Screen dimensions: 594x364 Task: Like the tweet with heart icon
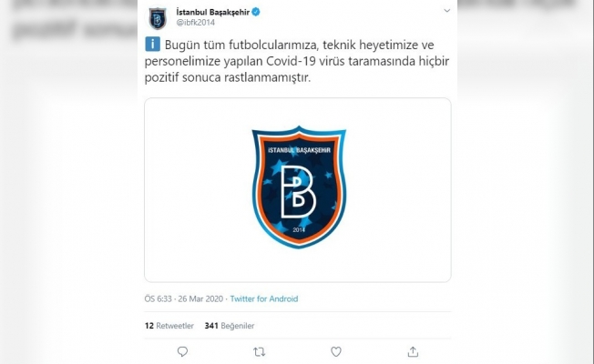tap(336, 352)
